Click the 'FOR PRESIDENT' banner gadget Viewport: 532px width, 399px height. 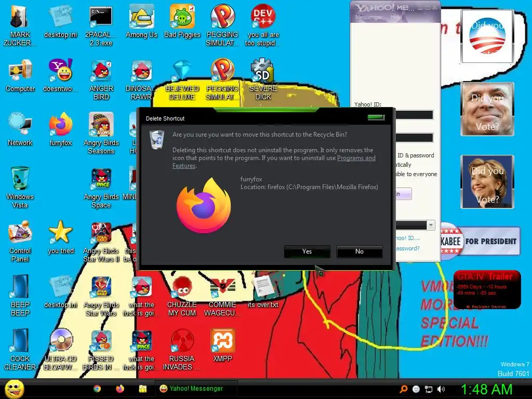click(x=480, y=241)
